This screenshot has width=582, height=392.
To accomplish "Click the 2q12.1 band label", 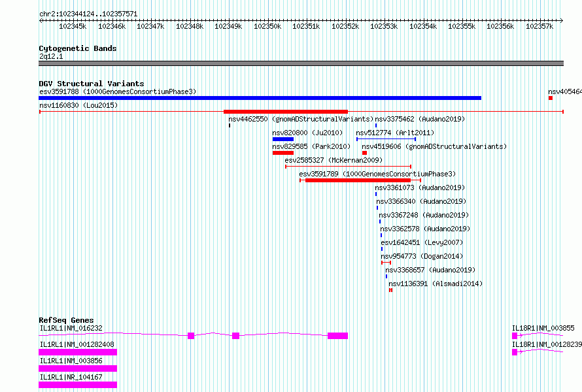I will (51, 56).
